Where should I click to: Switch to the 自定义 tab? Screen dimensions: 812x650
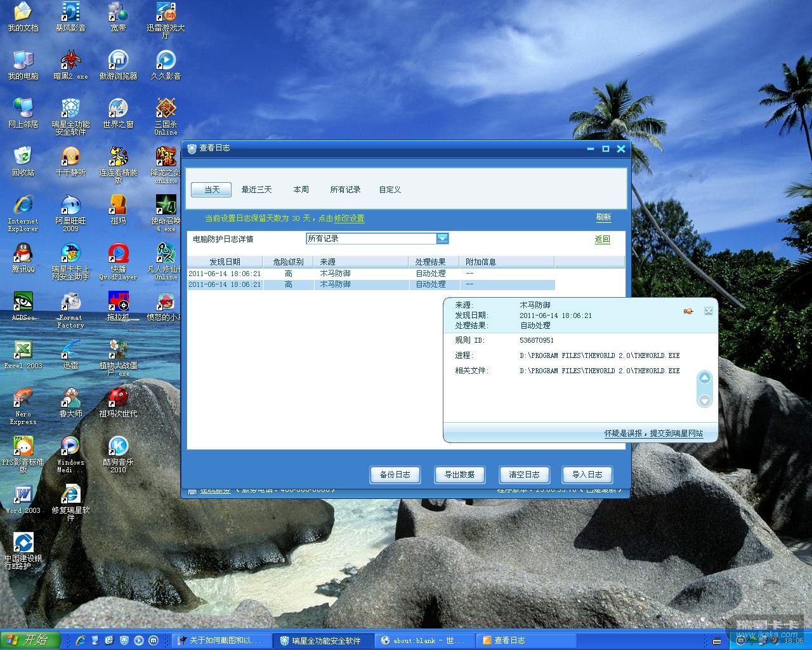tap(390, 190)
